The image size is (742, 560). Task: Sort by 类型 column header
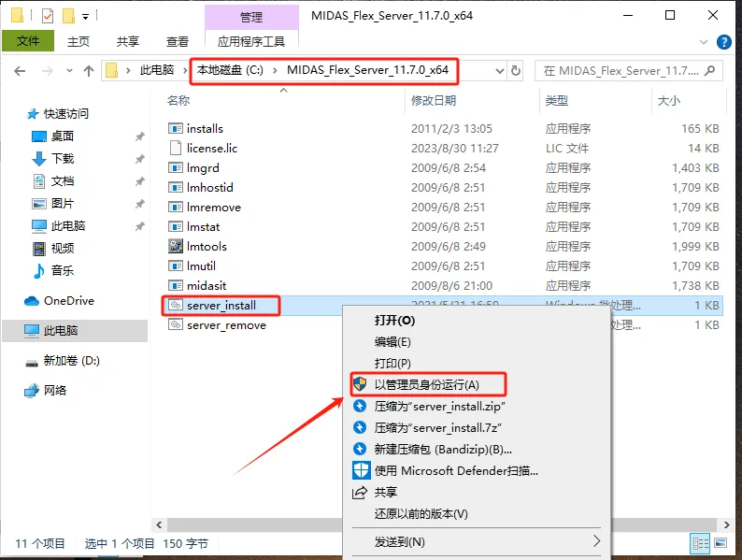[x=557, y=100]
